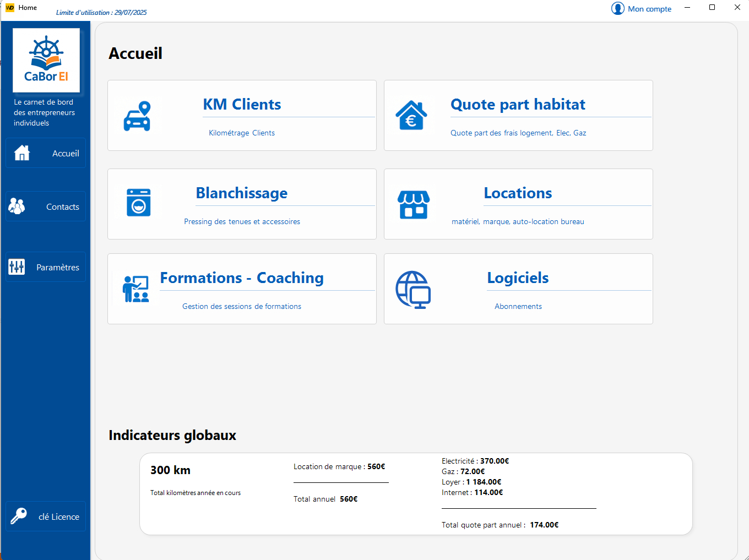Click the CaBor EI logo
This screenshot has width=749, height=560.
[x=46, y=61]
